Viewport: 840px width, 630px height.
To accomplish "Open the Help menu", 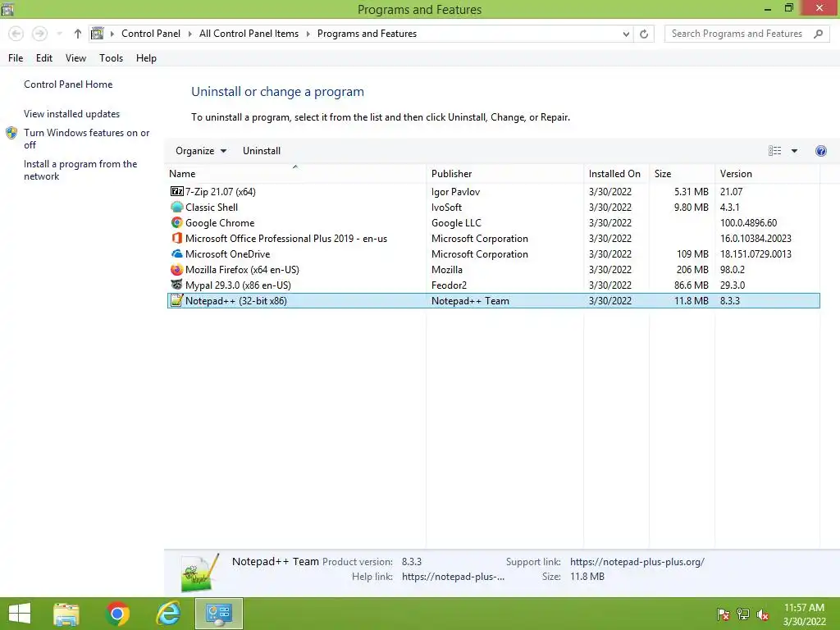I will [146, 58].
